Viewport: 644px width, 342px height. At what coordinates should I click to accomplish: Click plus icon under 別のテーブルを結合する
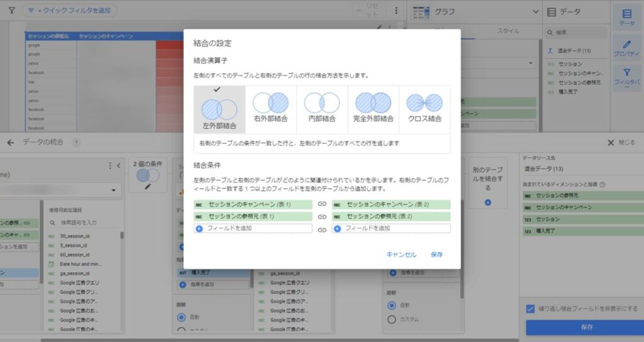[487, 202]
